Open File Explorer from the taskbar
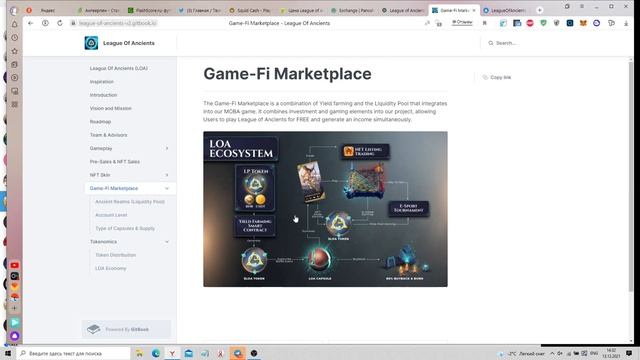This screenshot has height=360, width=640. click(139, 353)
